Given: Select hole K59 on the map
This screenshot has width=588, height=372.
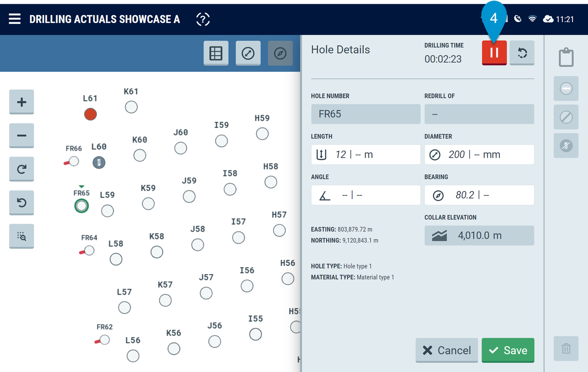Looking at the screenshot, I should pyautogui.click(x=148, y=204).
